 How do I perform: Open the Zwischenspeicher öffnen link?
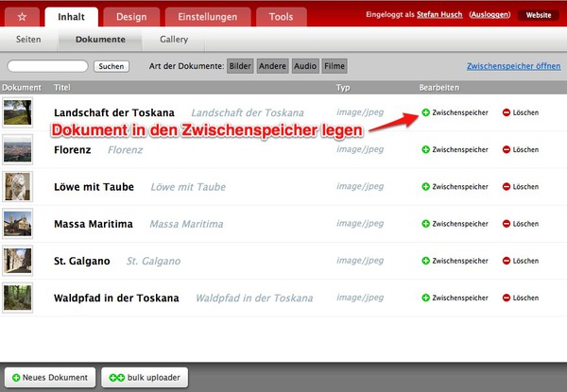[x=513, y=66]
